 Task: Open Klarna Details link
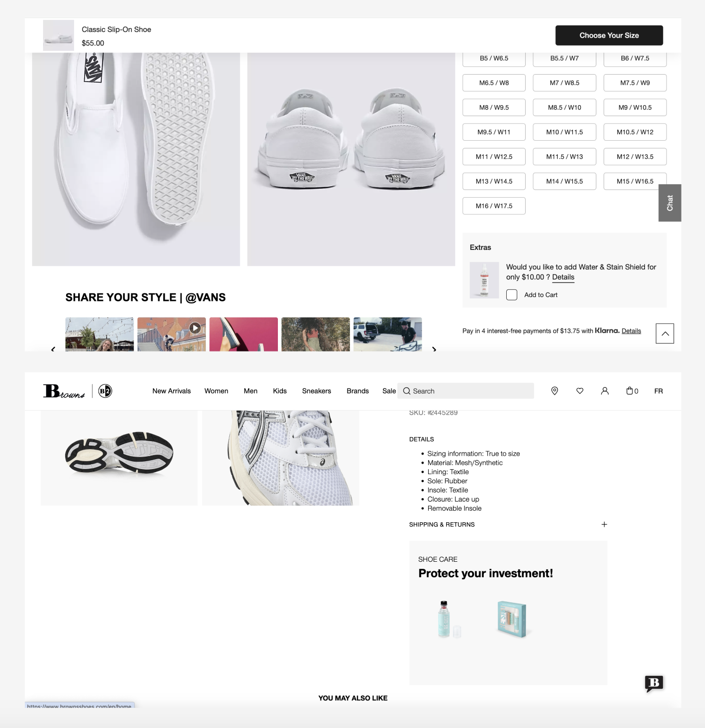click(x=631, y=331)
